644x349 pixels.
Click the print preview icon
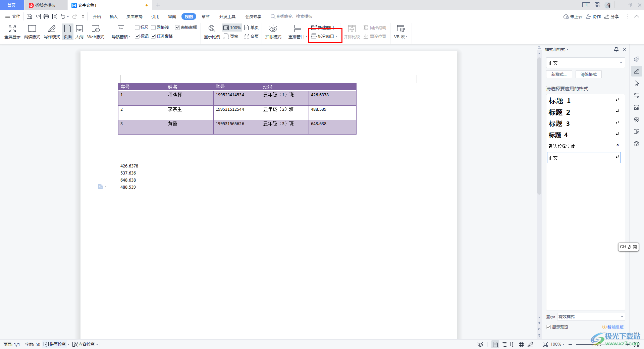click(55, 16)
